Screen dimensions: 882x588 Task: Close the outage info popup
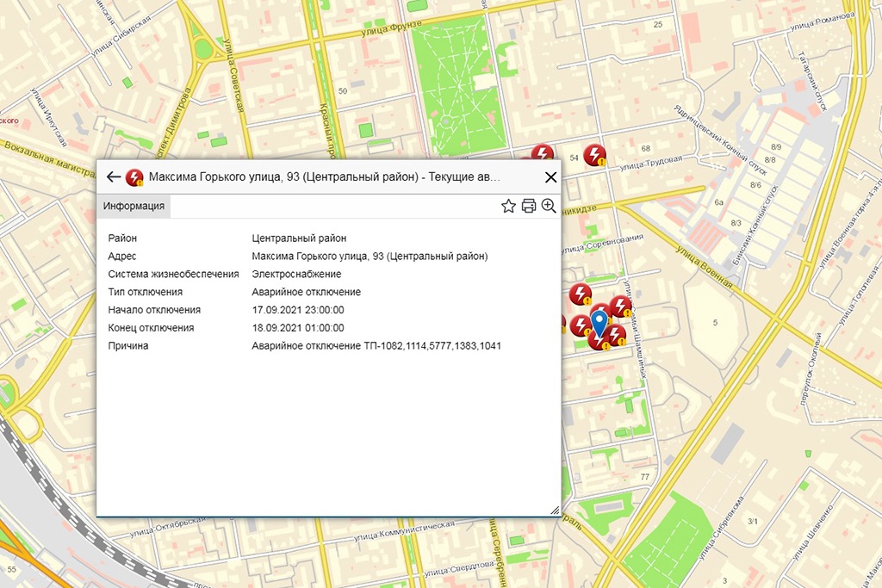tap(551, 177)
